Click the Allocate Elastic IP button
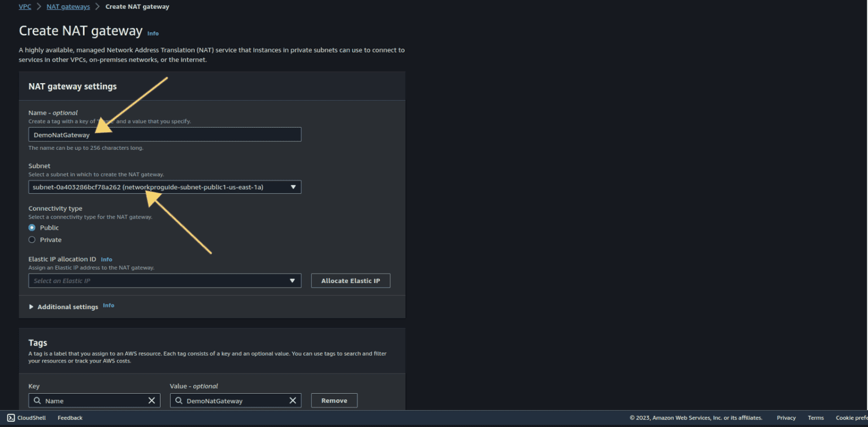 tap(350, 281)
